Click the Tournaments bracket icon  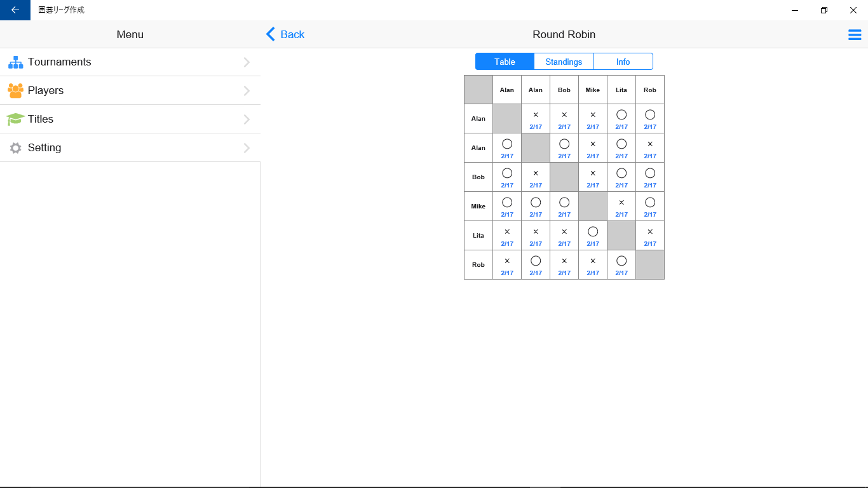(x=15, y=62)
